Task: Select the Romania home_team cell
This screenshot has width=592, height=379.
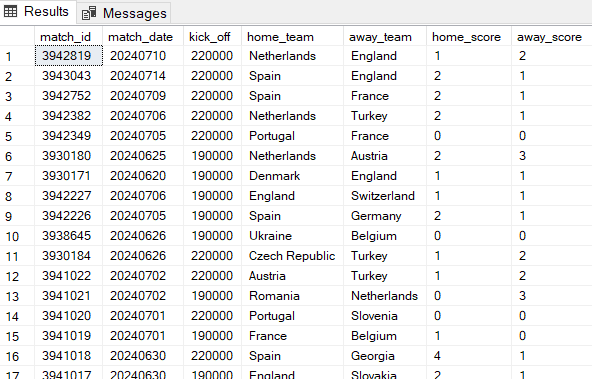Action: pos(293,296)
